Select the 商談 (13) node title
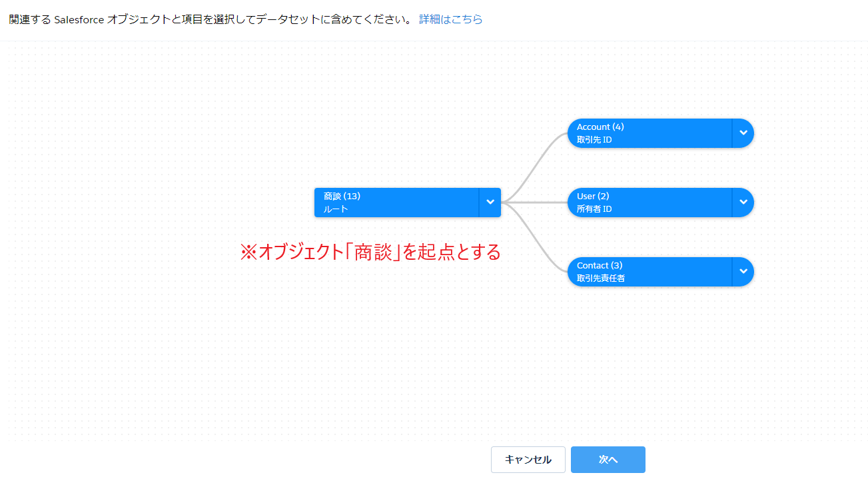 click(x=342, y=196)
